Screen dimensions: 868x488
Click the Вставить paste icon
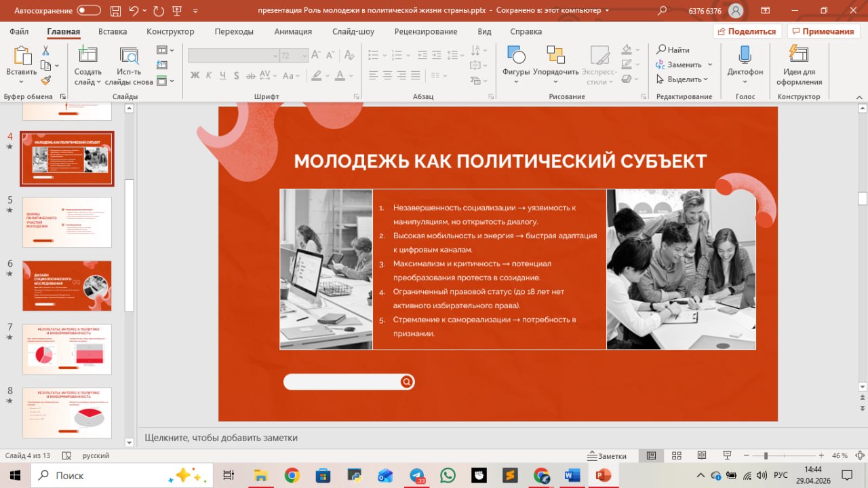(22, 56)
